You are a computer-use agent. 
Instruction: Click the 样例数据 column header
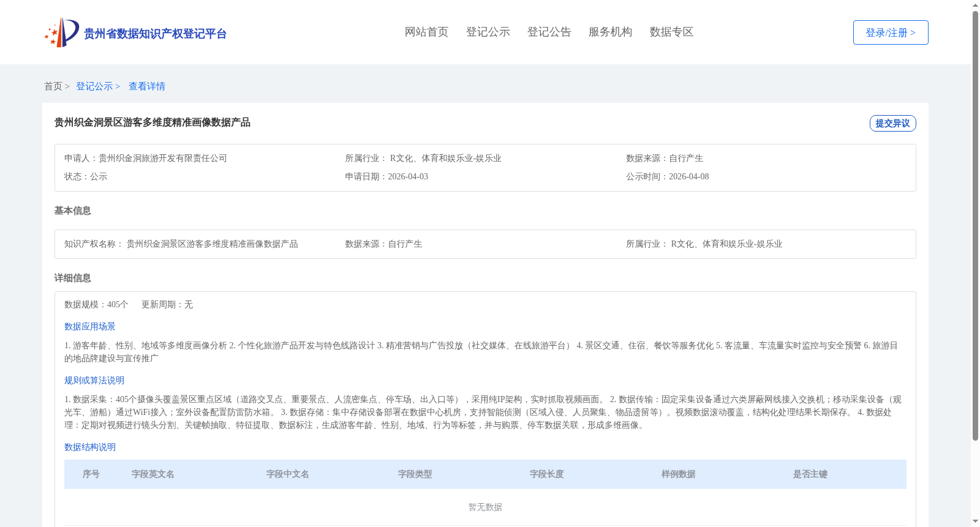pyautogui.click(x=679, y=474)
